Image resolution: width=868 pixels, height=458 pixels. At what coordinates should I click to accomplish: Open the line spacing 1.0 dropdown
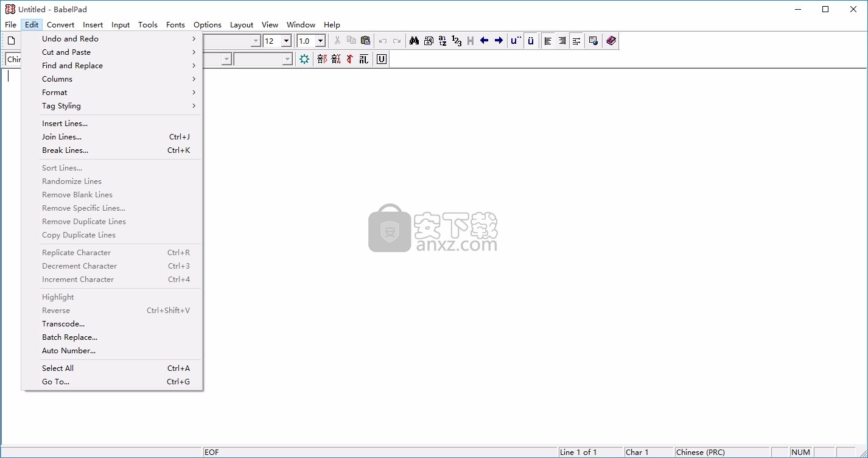click(320, 41)
